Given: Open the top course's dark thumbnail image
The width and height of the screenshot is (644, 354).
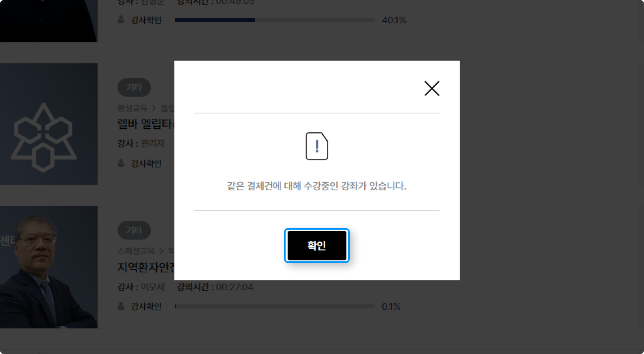Looking at the screenshot, I should tap(49, 21).
